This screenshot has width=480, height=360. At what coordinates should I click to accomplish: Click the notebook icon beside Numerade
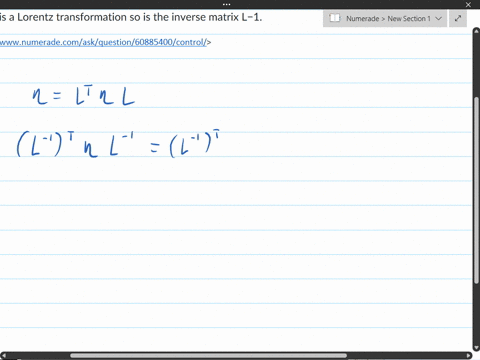coord(334,18)
